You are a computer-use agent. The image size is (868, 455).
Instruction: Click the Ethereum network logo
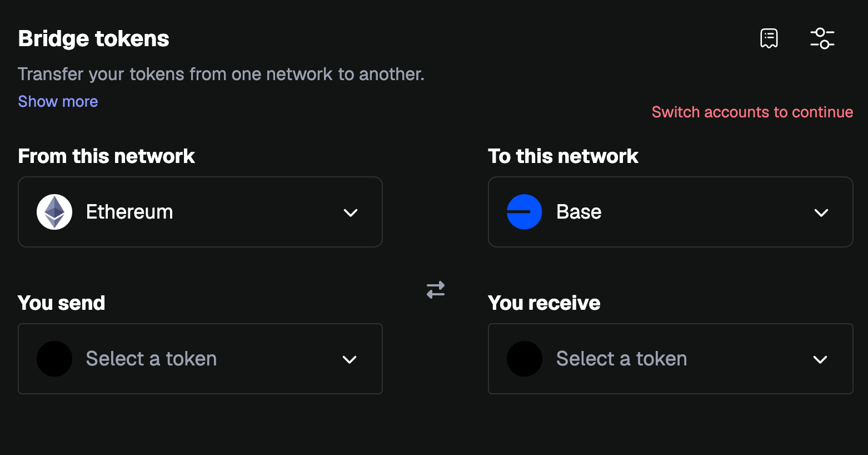54,212
